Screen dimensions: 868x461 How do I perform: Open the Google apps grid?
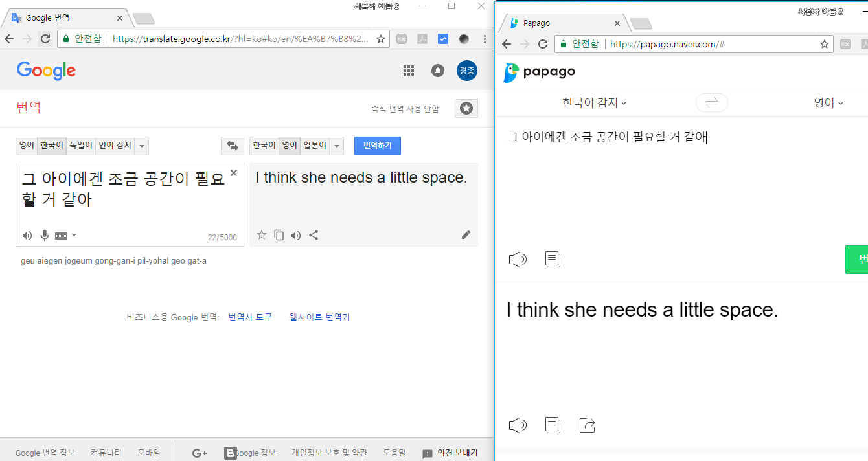point(409,71)
